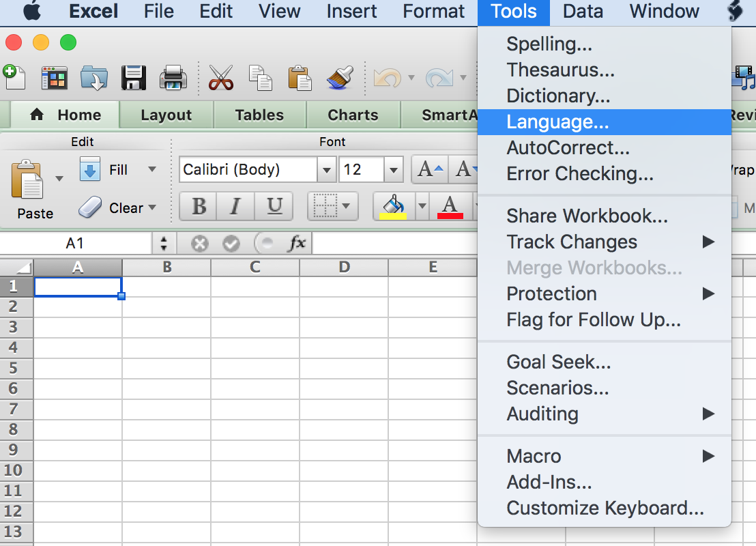Switch to the Charts ribbon tab
This screenshot has height=546, width=756.
coord(353,115)
